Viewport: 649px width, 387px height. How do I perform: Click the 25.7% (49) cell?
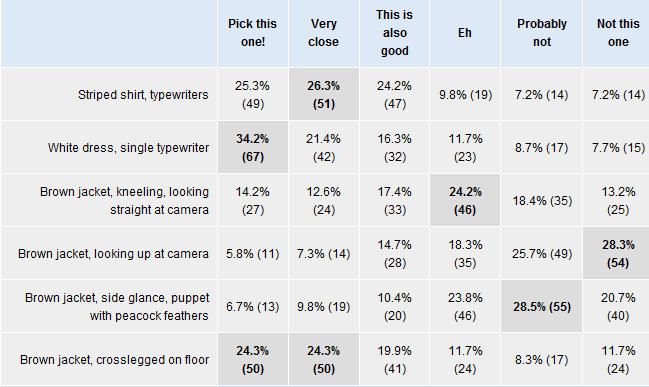(x=541, y=253)
